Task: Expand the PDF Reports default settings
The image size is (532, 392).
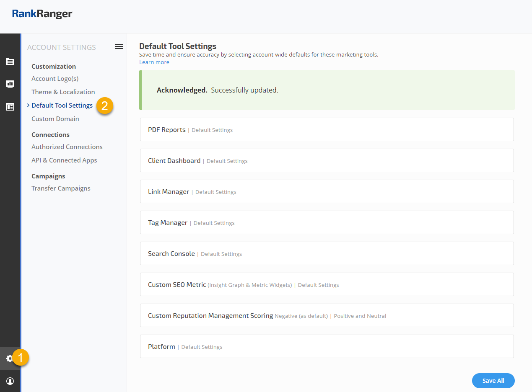Action: pyautogui.click(x=327, y=130)
